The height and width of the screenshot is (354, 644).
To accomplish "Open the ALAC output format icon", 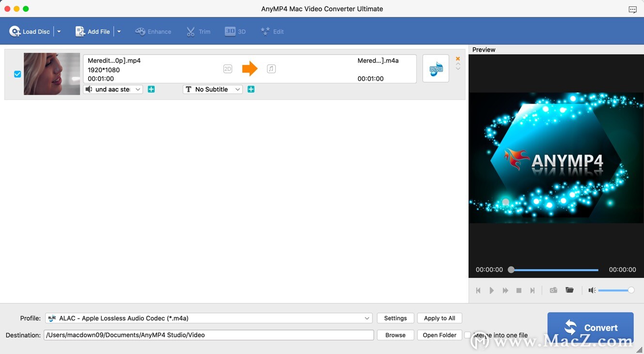I will (436, 68).
